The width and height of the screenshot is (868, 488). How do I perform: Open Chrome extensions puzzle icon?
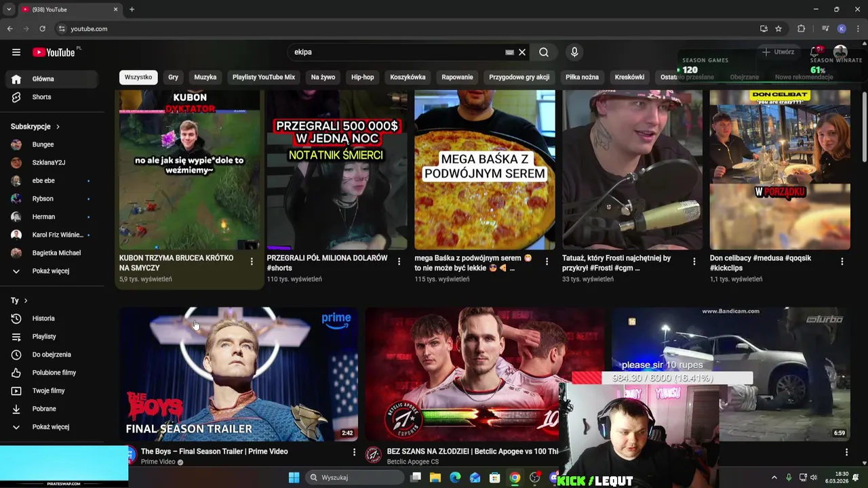(x=801, y=28)
